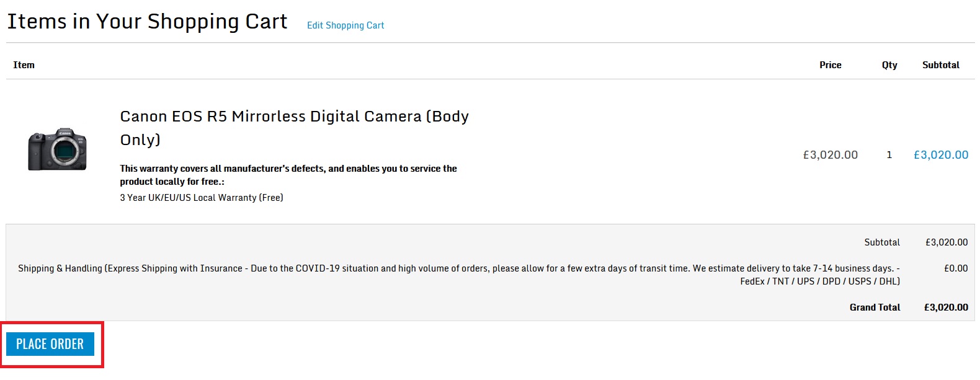Click the quantity value 1

(889, 155)
